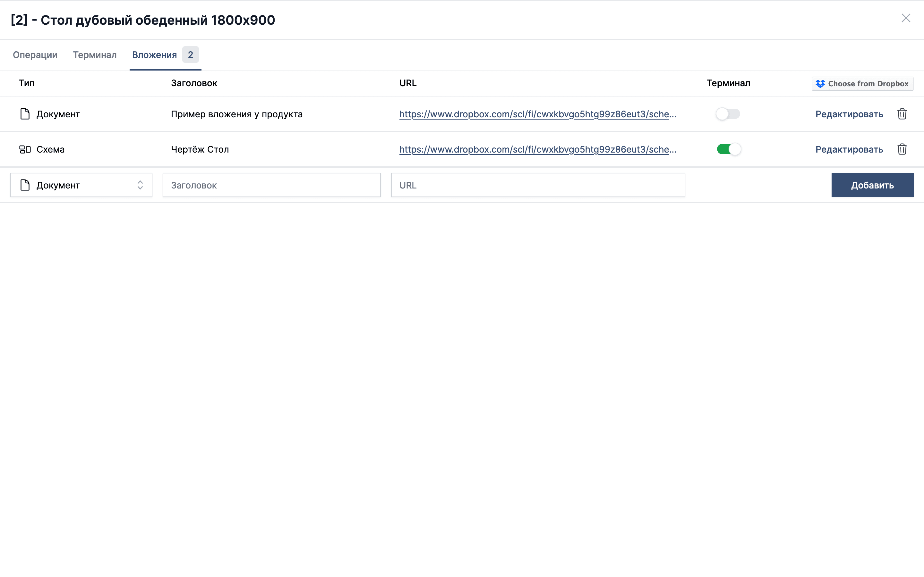924x577 pixels.
Task: Open the Терминал tab
Action: tap(95, 55)
